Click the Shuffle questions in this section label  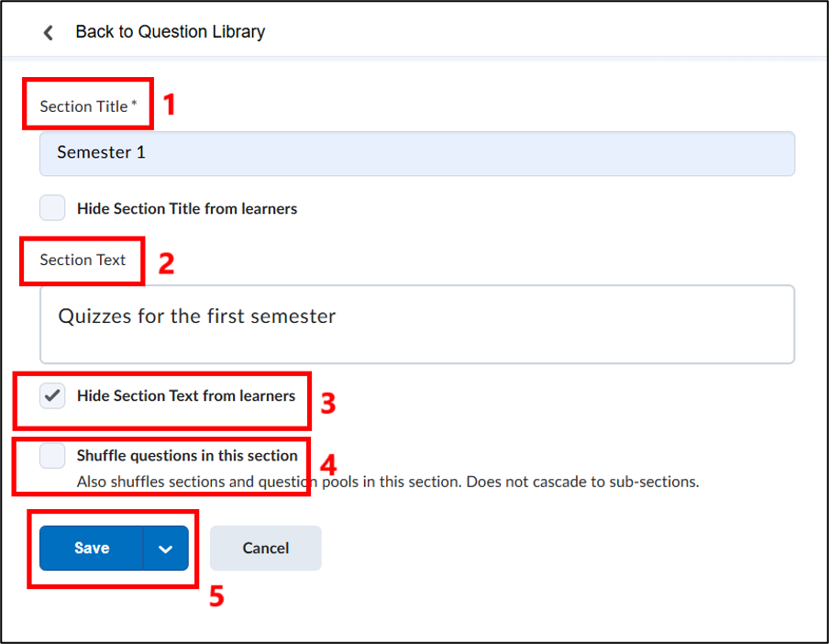pyautogui.click(x=187, y=456)
